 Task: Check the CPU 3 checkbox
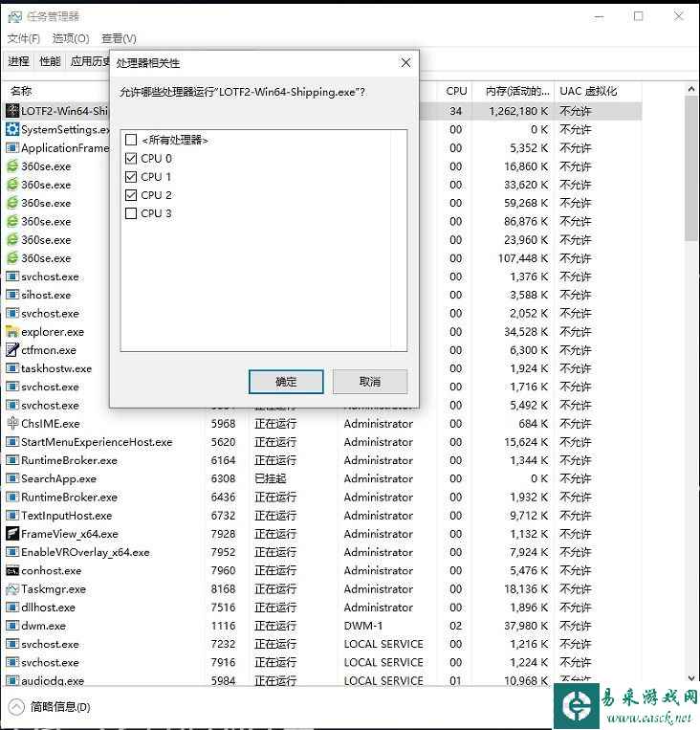131,213
